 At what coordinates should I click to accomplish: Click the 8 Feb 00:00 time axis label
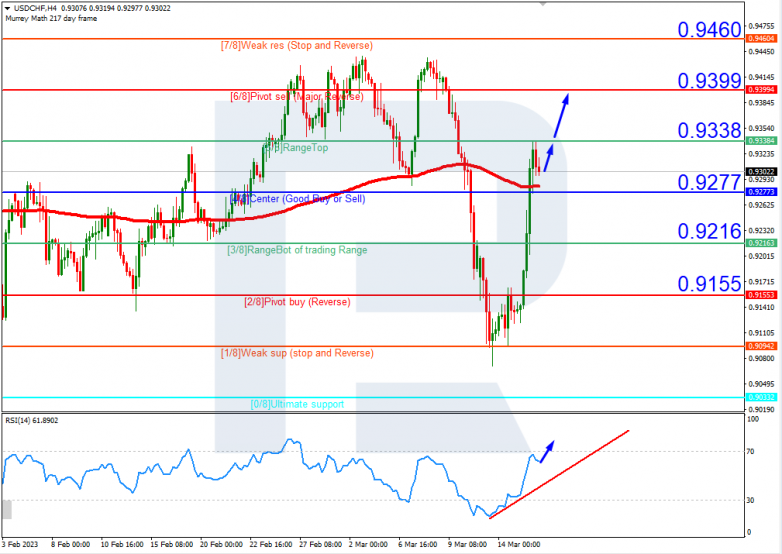70,544
